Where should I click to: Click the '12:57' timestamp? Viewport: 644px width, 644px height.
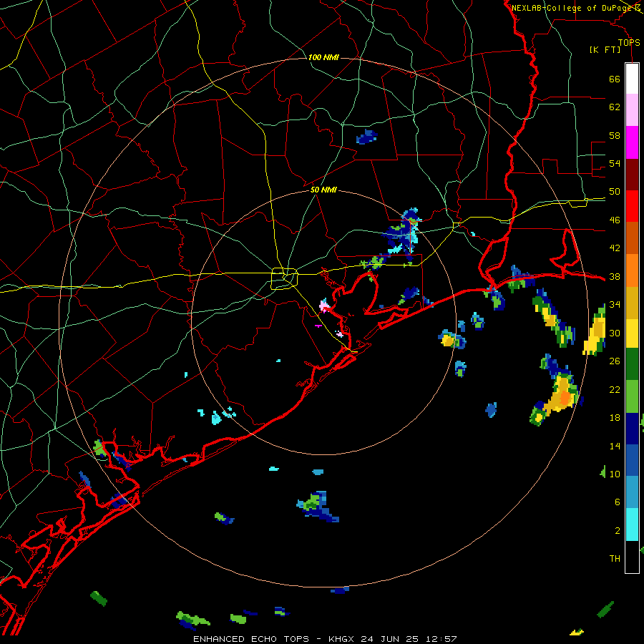point(441,639)
